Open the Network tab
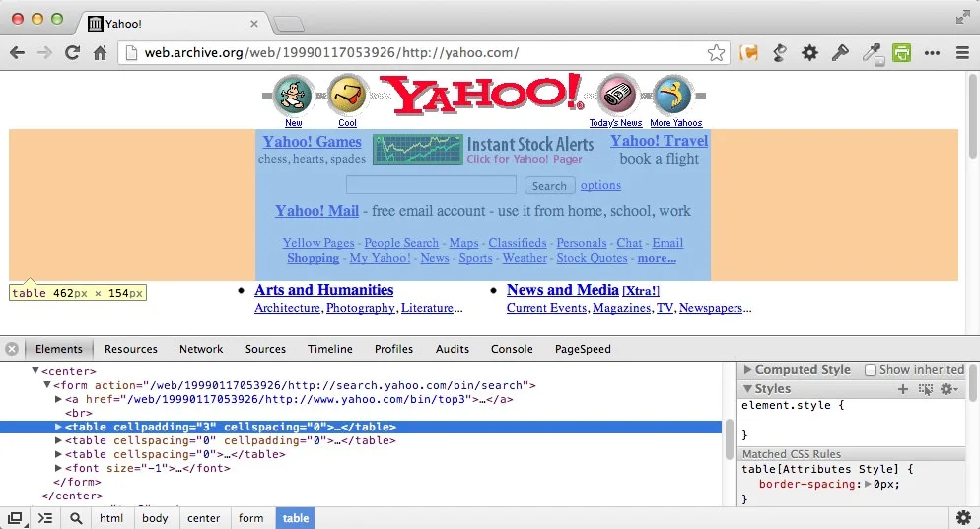The height and width of the screenshot is (529, 980). [x=201, y=349]
